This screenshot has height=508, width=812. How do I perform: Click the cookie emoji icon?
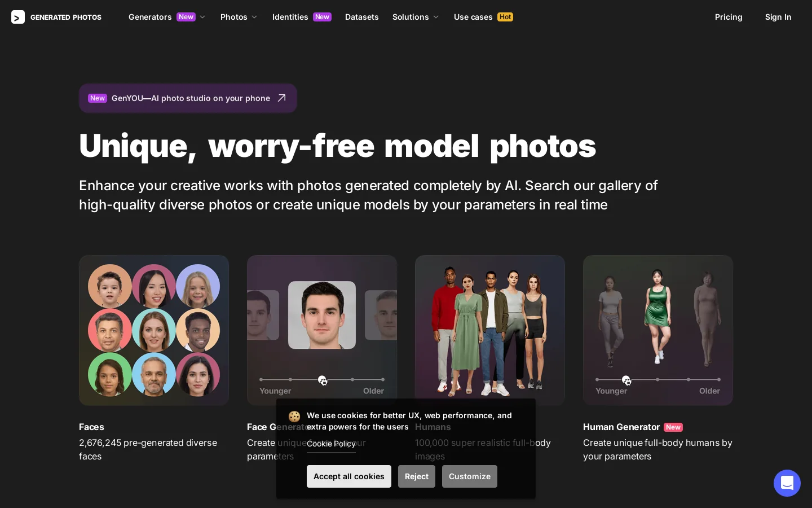294,417
